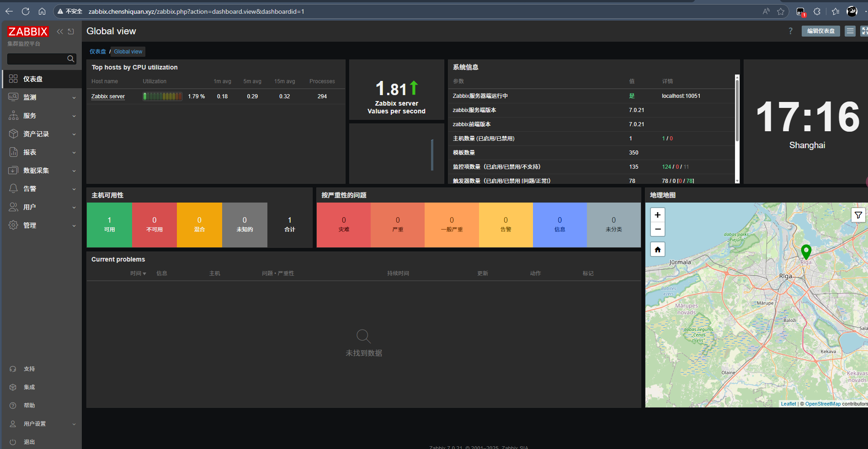Zoom in on the geomap
Image resolution: width=868 pixels, height=449 pixels.
tap(658, 215)
